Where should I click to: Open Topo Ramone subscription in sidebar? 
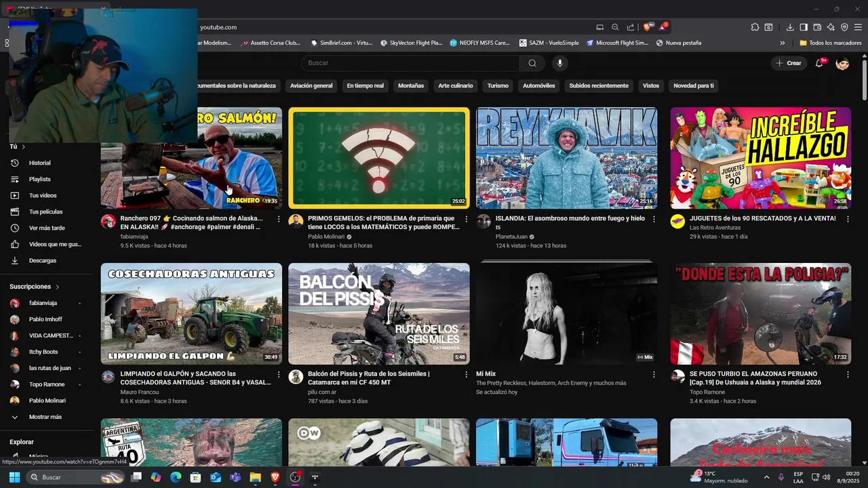pyautogui.click(x=46, y=384)
